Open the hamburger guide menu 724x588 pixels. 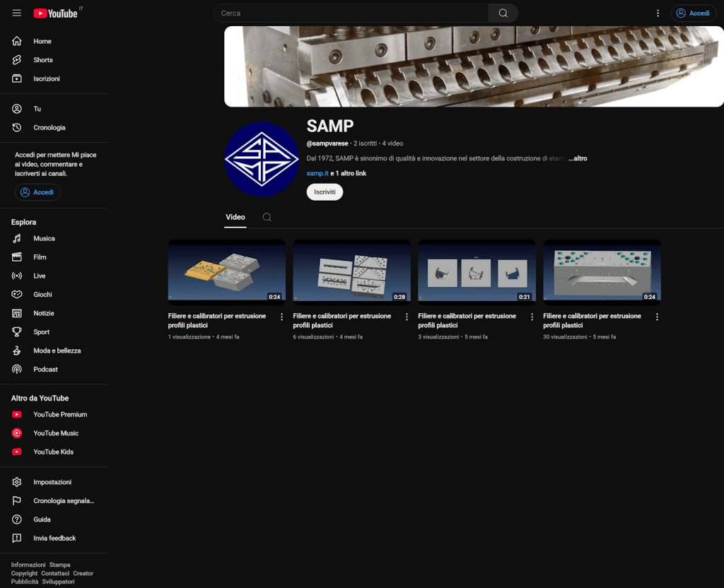pos(17,13)
